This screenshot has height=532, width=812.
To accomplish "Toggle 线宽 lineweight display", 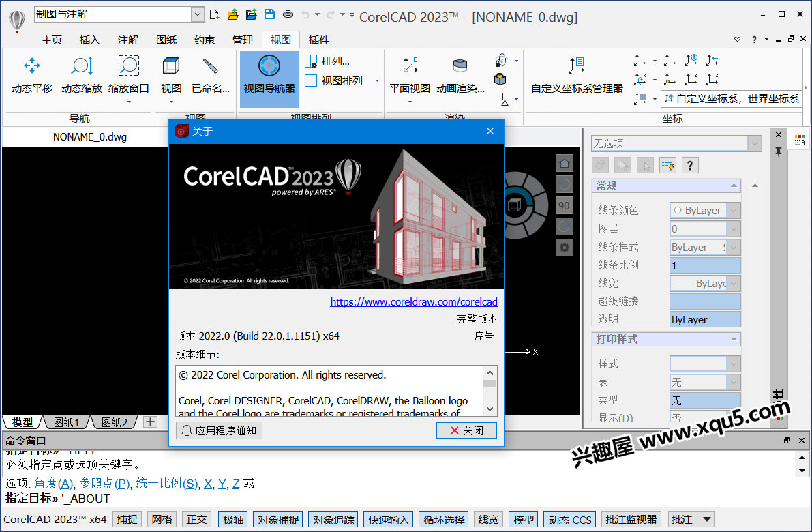I will 488,520.
